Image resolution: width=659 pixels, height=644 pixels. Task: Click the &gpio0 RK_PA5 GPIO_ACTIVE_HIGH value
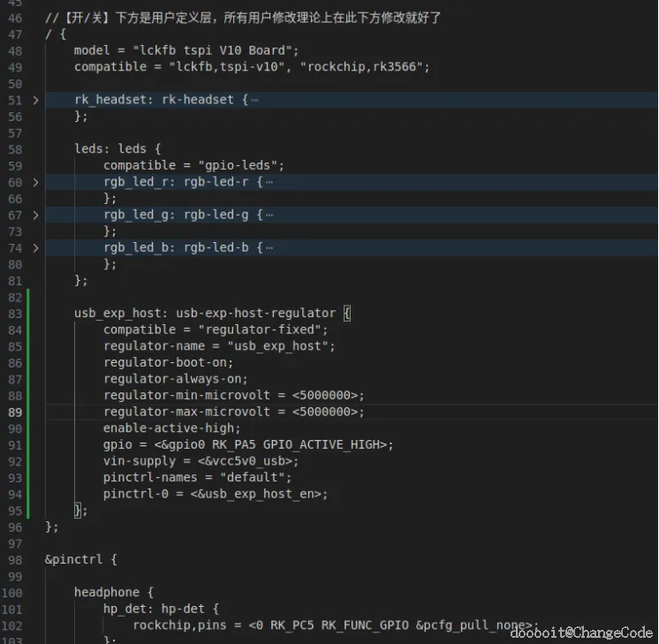click(x=270, y=444)
